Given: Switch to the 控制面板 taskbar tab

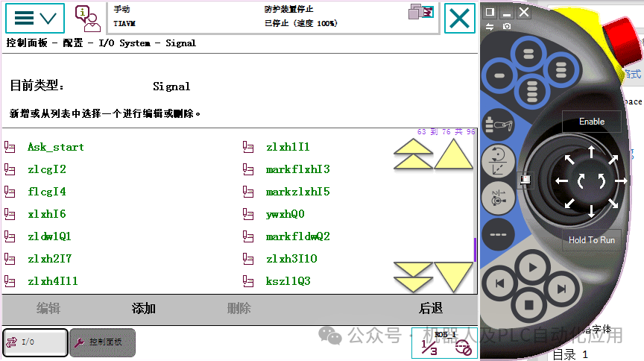Looking at the screenshot, I should pyautogui.click(x=102, y=342).
